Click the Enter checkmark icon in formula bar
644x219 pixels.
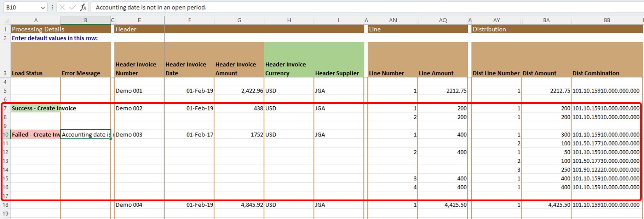point(73,7)
